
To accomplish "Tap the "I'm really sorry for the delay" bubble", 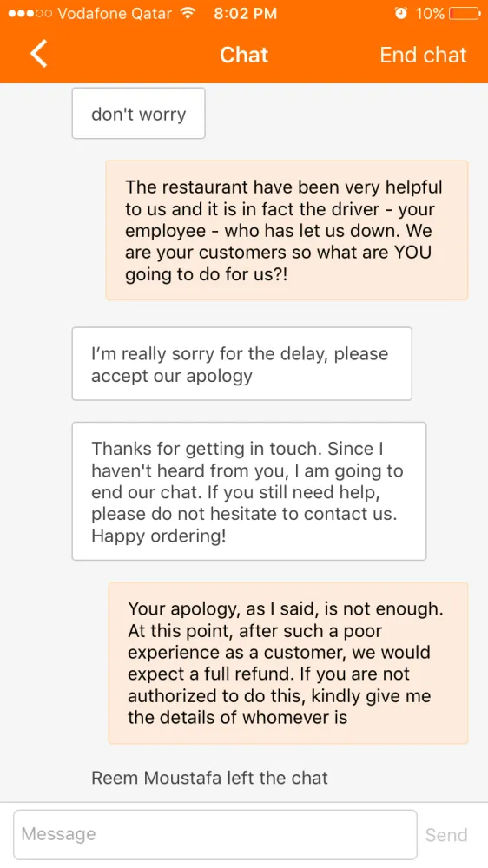I will [242, 364].
